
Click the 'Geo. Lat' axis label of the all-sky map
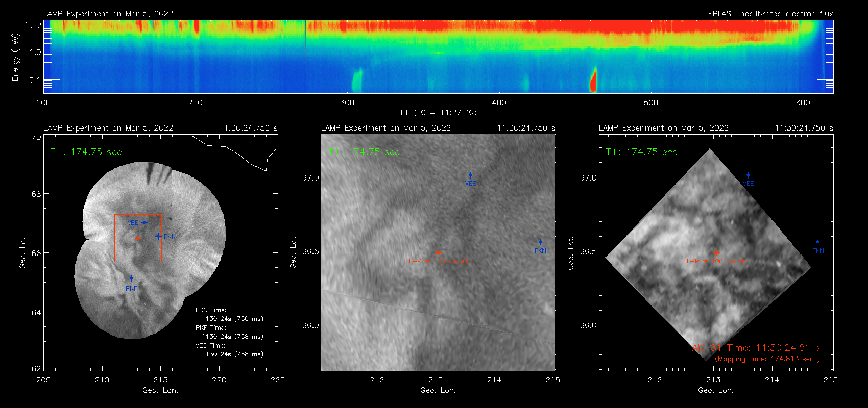click(x=22, y=253)
